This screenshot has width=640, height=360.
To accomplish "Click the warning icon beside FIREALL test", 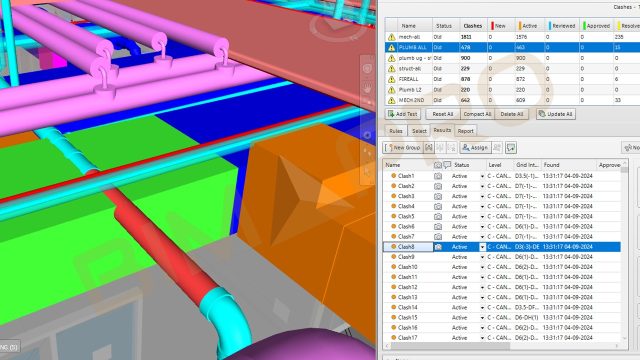I will (x=391, y=79).
